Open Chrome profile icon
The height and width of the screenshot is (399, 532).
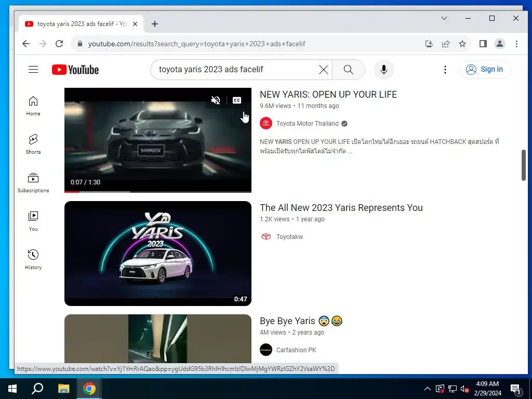pos(500,44)
